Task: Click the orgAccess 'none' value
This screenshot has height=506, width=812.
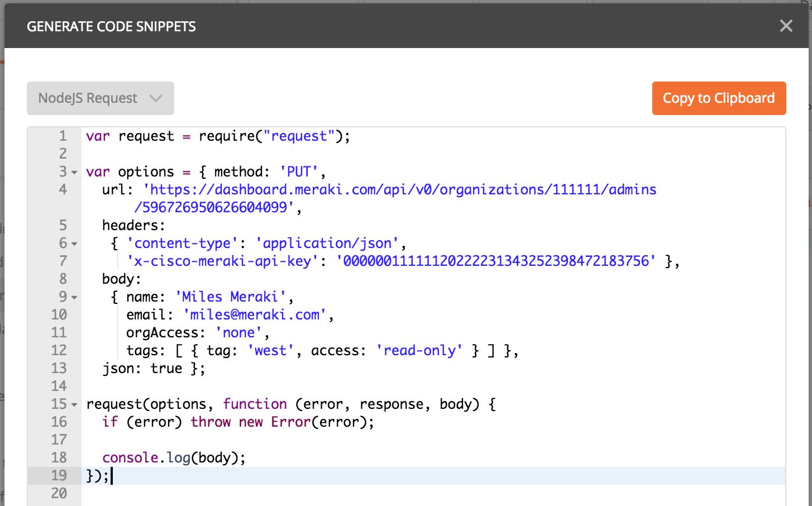Action: click(239, 332)
